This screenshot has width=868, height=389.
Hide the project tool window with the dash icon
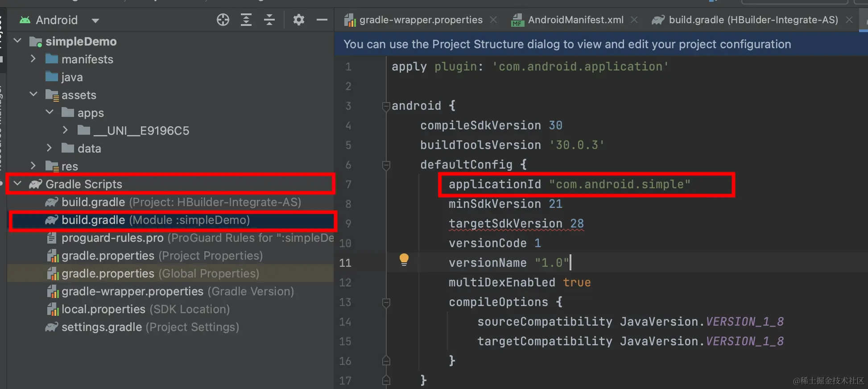click(x=322, y=20)
